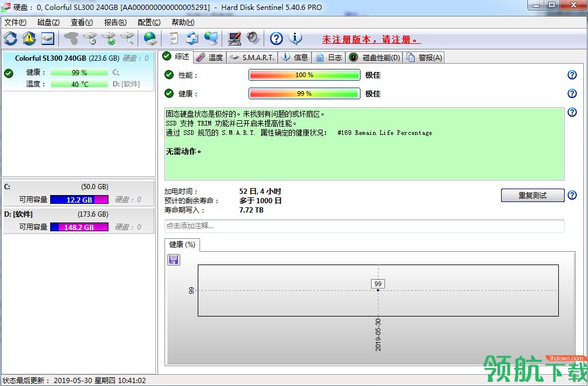Click the 点击添加注释 comment field
Viewport: 588px width, 386px height.
pos(364,226)
